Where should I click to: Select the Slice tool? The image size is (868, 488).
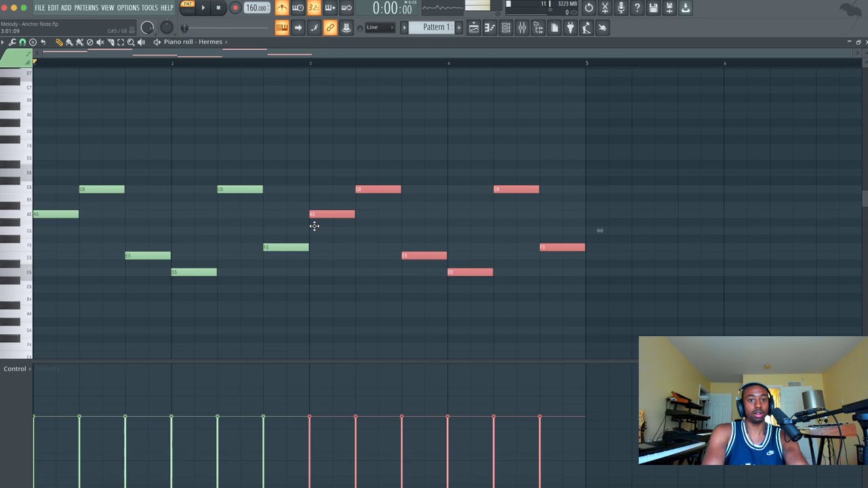click(x=111, y=42)
